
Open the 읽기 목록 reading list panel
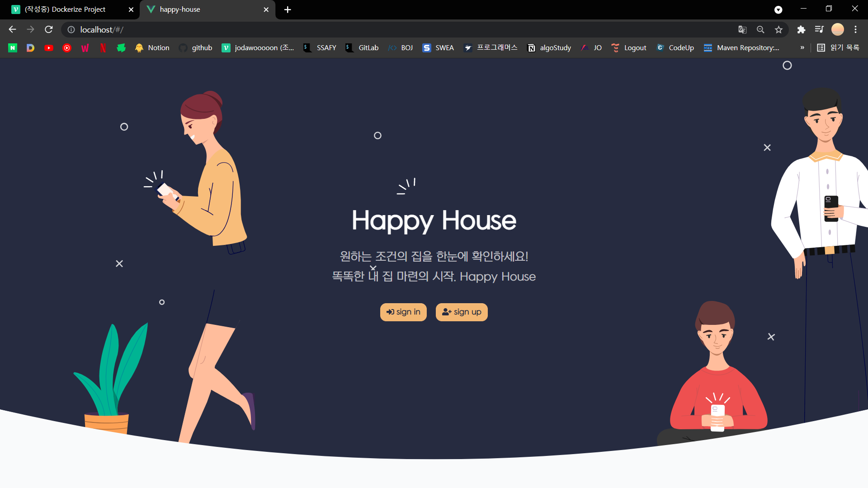coord(839,47)
